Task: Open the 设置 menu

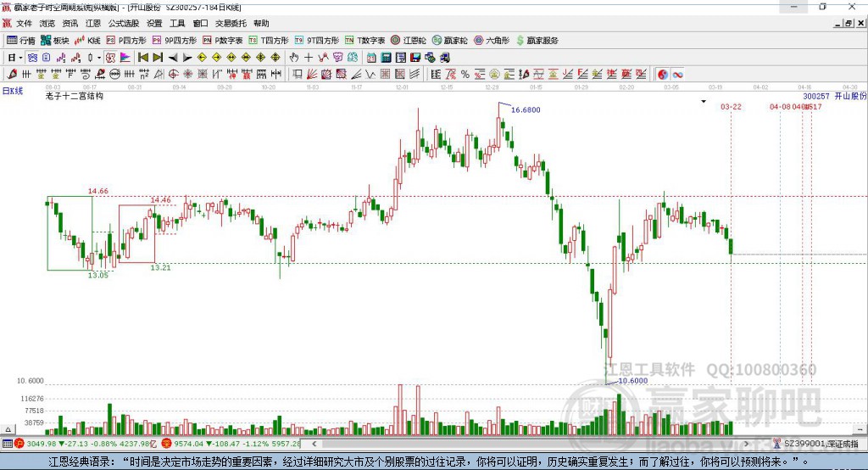Action: pos(154,23)
